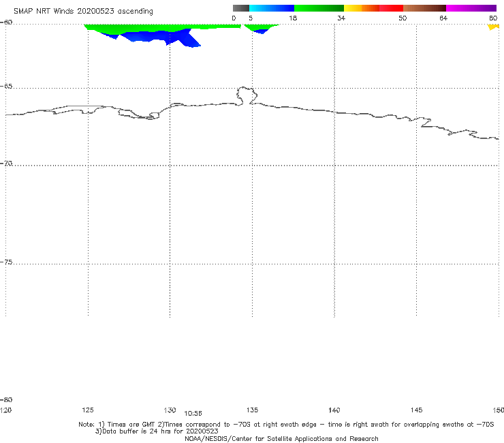Click the NOAA/NESDIS credit line
Viewport: 504px width, 443px height.
pyautogui.click(x=281, y=438)
